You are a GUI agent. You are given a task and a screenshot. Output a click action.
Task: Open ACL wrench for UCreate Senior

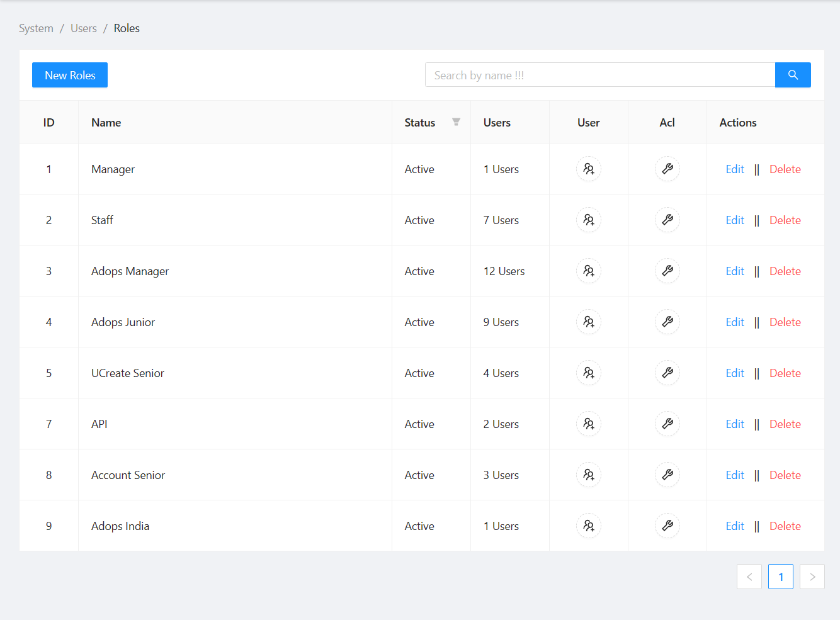(667, 373)
